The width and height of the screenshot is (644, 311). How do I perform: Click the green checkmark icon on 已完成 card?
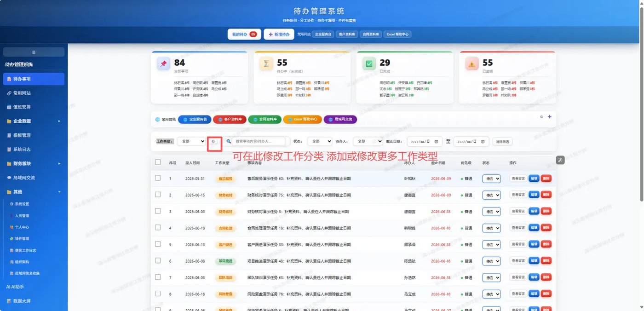coord(369,64)
